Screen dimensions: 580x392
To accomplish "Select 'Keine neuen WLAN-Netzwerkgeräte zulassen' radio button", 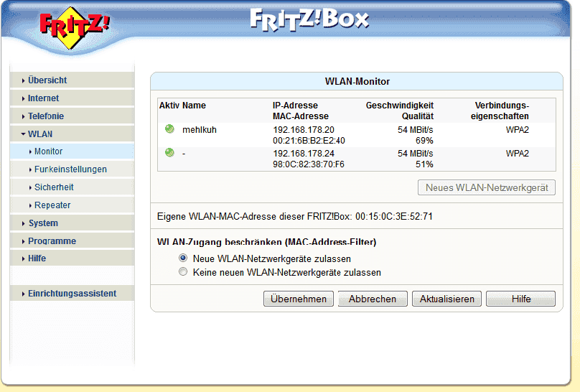I will (x=183, y=272).
